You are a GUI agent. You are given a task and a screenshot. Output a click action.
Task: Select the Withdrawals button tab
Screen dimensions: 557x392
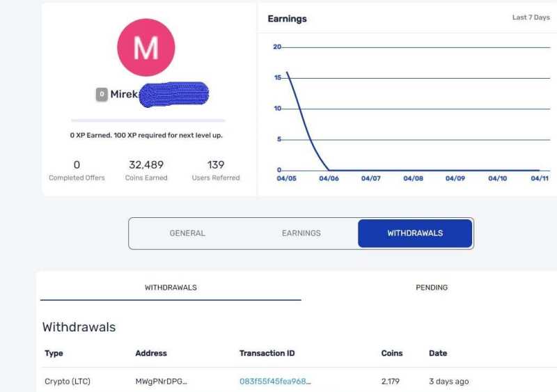click(x=415, y=233)
